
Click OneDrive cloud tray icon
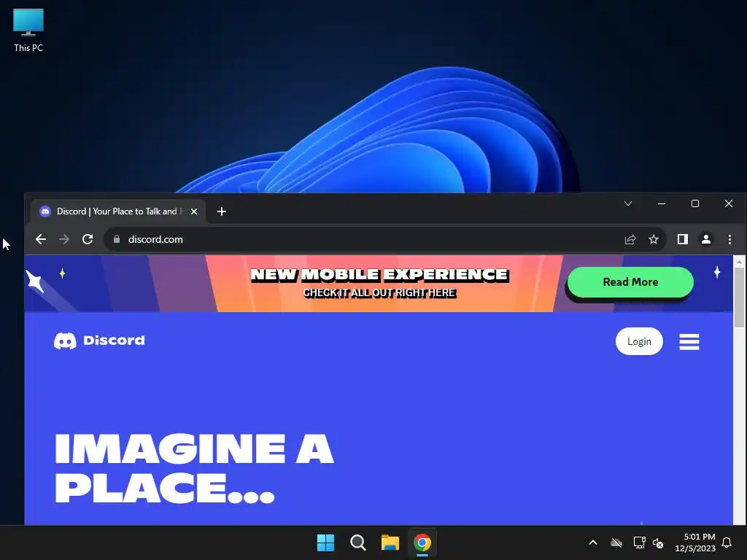click(616, 542)
